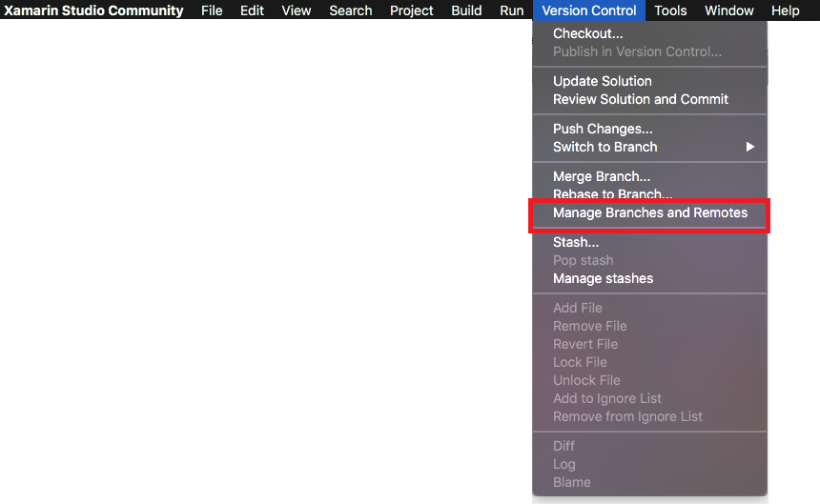Image resolution: width=820 pixels, height=504 pixels.
Task: Open the Run menu
Action: (511, 10)
